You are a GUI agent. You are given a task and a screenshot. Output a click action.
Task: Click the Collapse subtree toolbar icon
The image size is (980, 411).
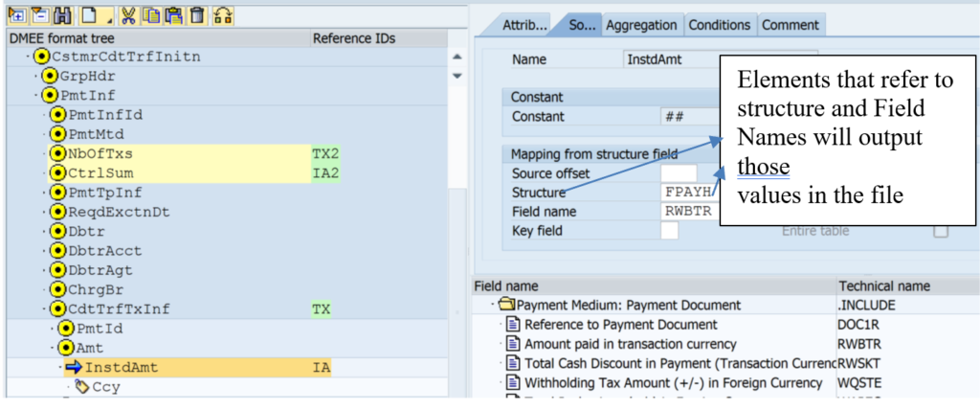tap(38, 14)
